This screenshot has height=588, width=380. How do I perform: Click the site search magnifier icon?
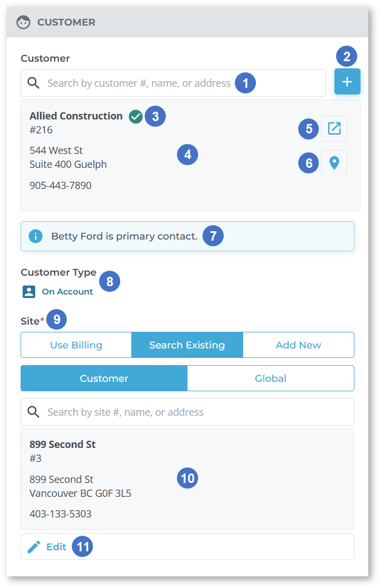pyautogui.click(x=33, y=412)
